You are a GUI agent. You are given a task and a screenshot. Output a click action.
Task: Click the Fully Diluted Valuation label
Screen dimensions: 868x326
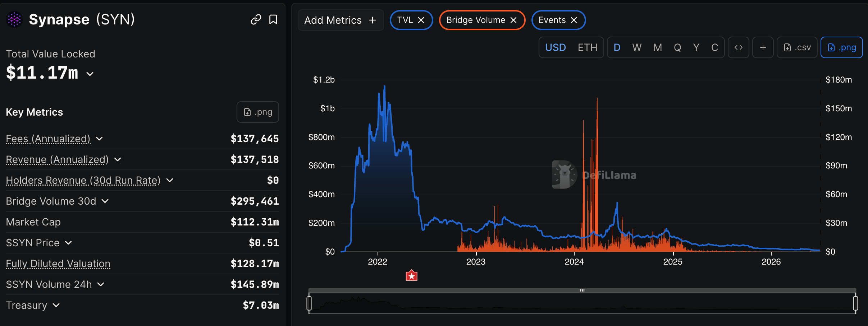[x=58, y=264]
